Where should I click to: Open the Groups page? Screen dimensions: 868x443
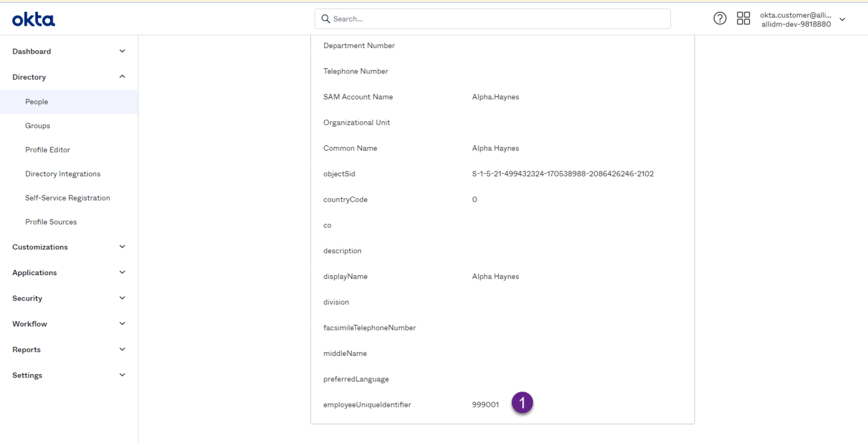[x=37, y=125]
